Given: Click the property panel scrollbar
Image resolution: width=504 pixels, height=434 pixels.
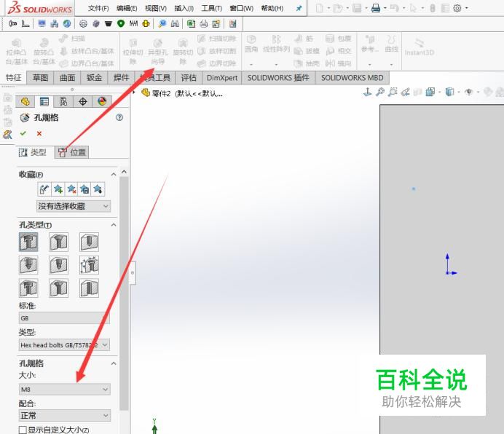Looking at the screenshot, I should [124, 293].
